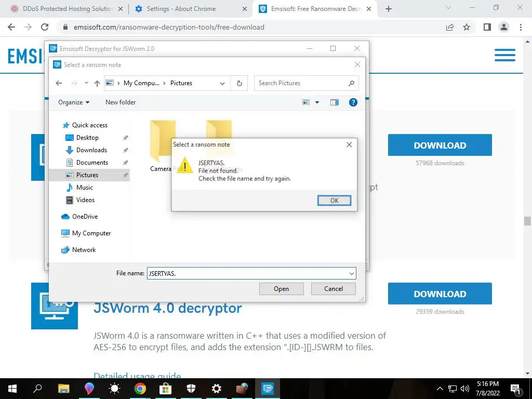532x399 pixels.
Task: Open the Emsisoft hamburger menu
Action: [505, 55]
